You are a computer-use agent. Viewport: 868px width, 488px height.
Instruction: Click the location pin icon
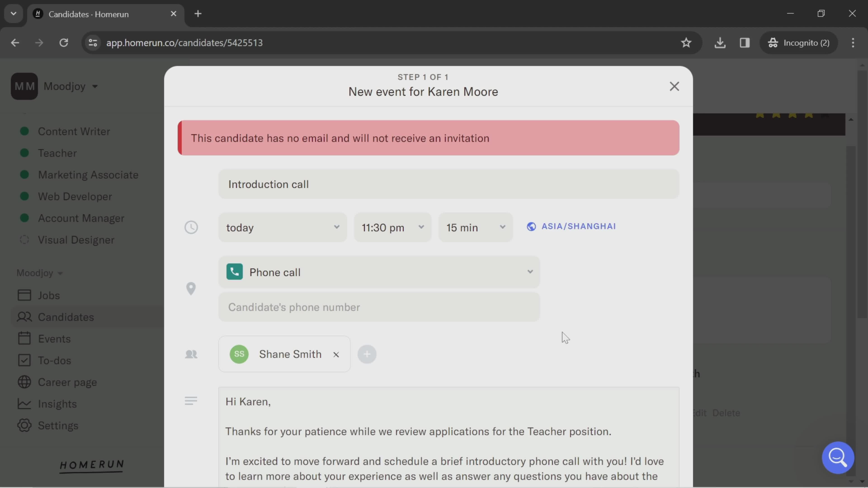point(191,288)
